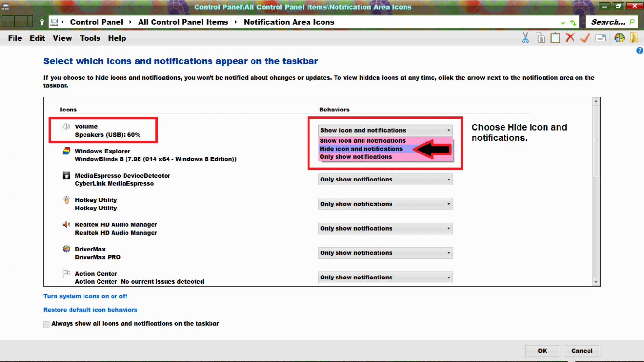Click Speakers (USB): 60% text
The image size is (644, 362).
[x=108, y=135]
